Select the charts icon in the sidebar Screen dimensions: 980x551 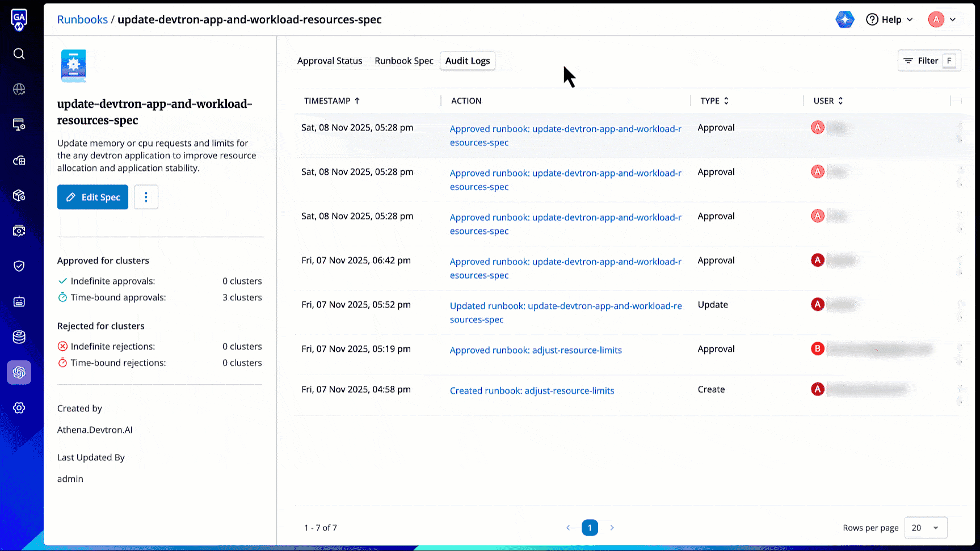pos(19,161)
